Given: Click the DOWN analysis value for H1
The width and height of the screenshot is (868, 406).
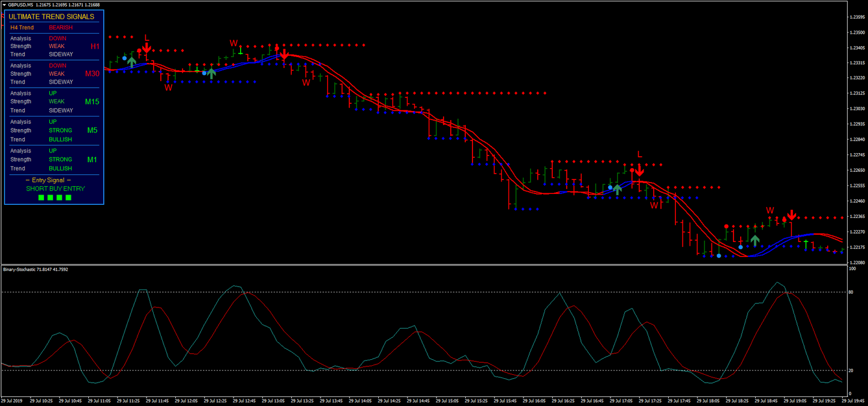Looking at the screenshot, I should pyautogui.click(x=58, y=38).
